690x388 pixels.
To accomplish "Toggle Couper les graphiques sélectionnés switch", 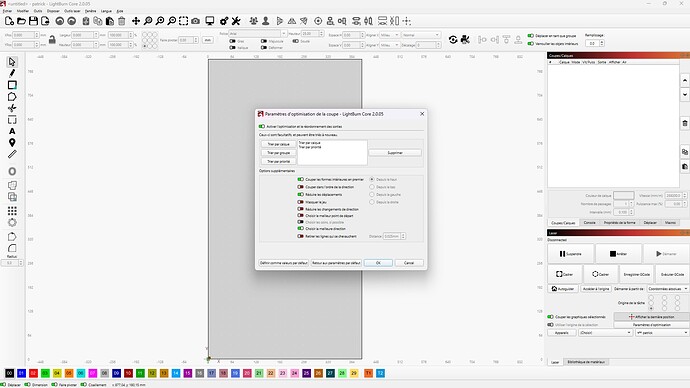I will [x=550, y=317].
